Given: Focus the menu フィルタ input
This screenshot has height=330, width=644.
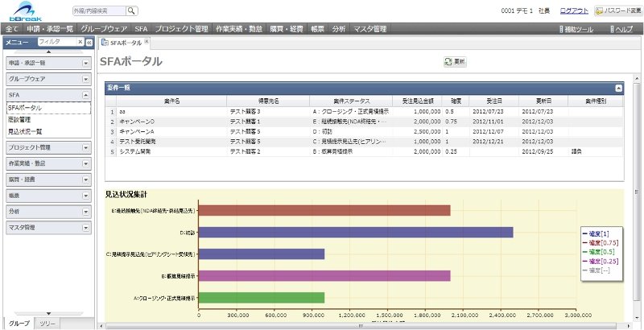Looking at the screenshot, I should 57,42.
